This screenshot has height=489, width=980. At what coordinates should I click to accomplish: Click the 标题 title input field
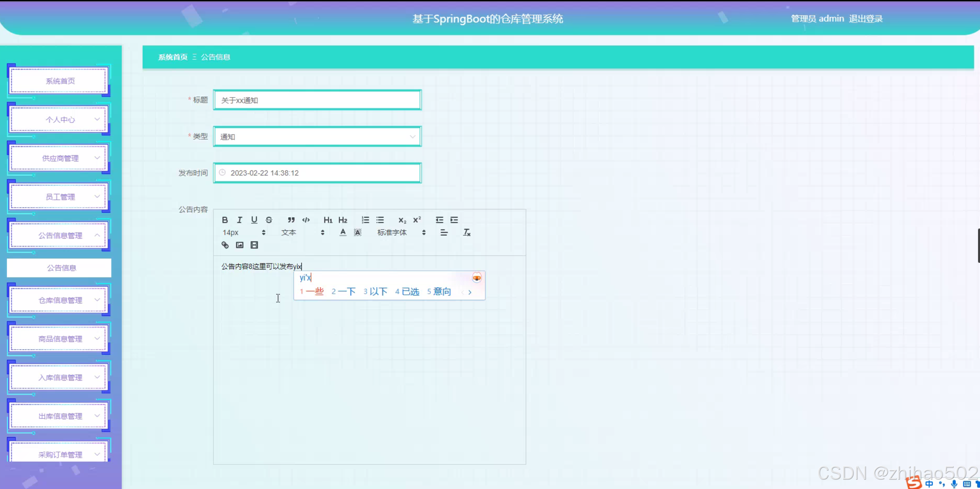(x=317, y=100)
